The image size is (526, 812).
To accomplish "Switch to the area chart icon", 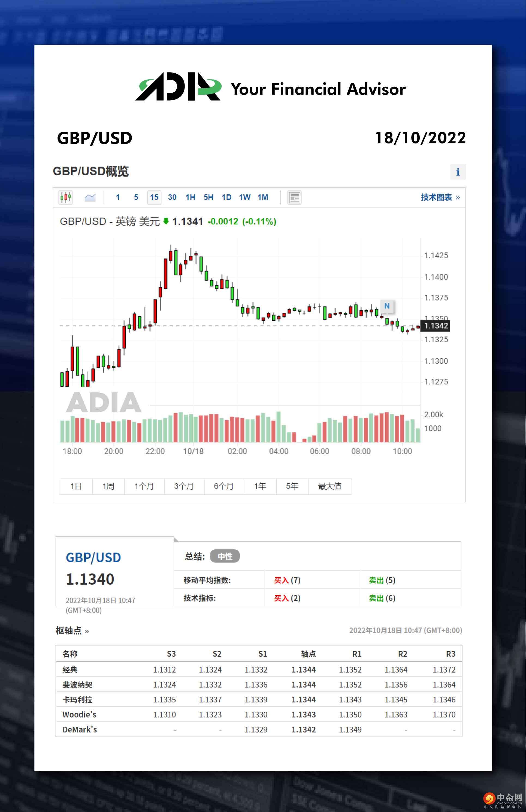I will pyautogui.click(x=90, y=197).
